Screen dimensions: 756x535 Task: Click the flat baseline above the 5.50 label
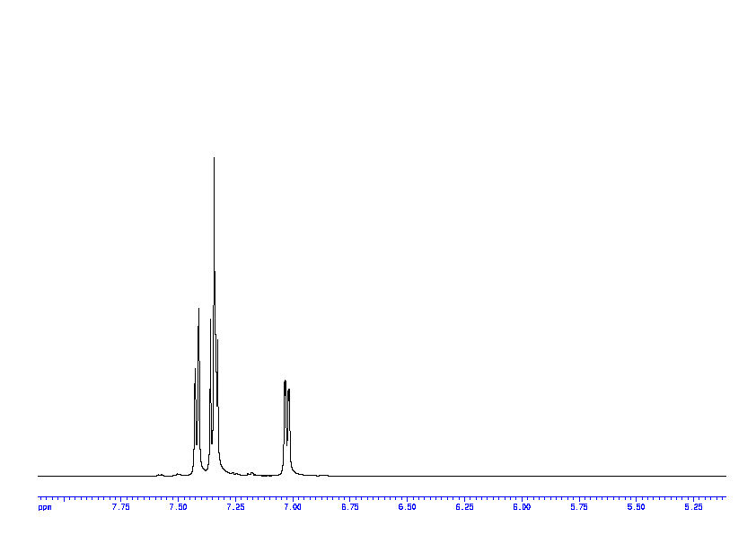coord(636,476)
